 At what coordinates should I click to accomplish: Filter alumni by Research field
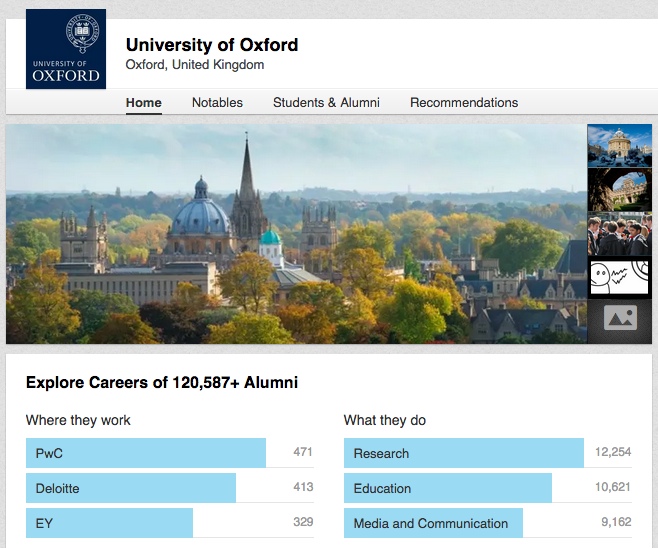[x=464, y=453]
